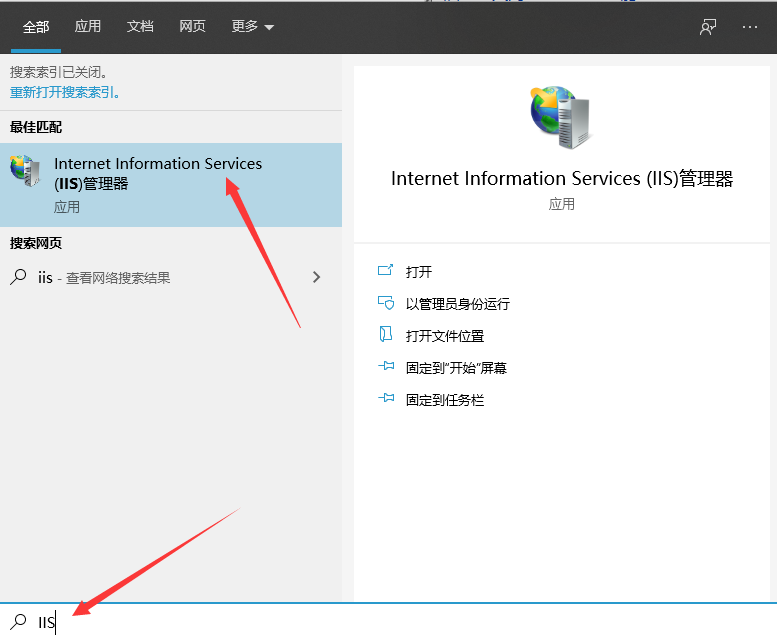This screenshot has height=640, width=777.
Task: Expand the 更多 dropdown menu
Action: pos(252,26)
